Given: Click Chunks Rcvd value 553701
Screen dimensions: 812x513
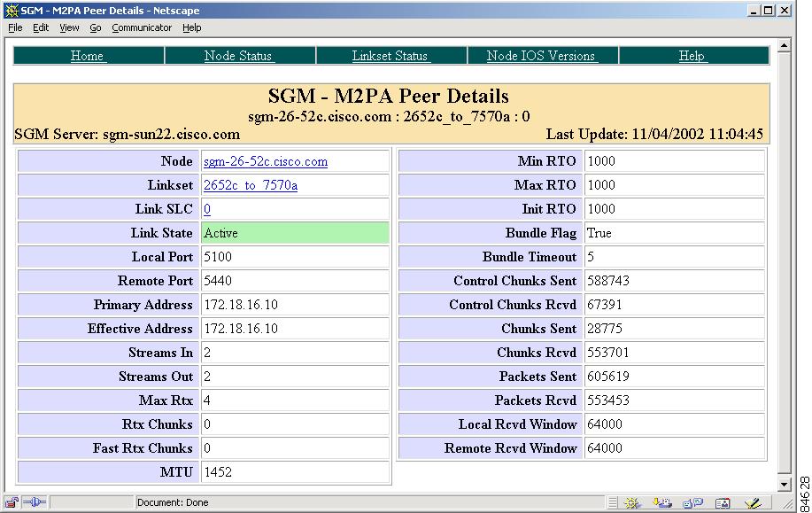Looking at the screenshot, I should [608, 353].
